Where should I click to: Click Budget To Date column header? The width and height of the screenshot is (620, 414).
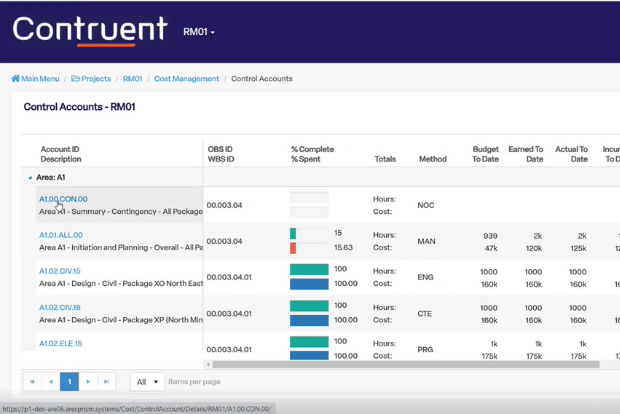pyautogui.click(x=485, y=154)
